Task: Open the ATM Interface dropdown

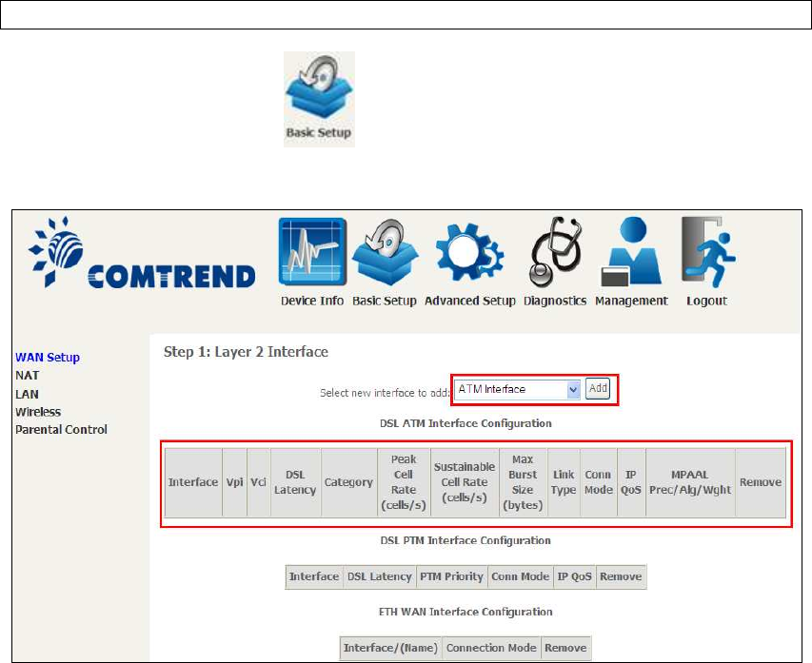Action: 517,389
